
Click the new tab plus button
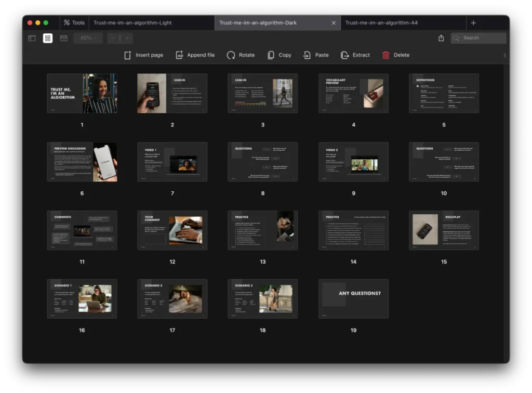[473, 22]
